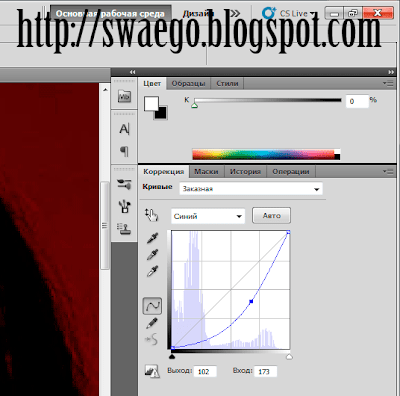Open the Brush presets panel icon
Image resolution: width=400 pixels, height=396 pixels.
click(124, 184)
